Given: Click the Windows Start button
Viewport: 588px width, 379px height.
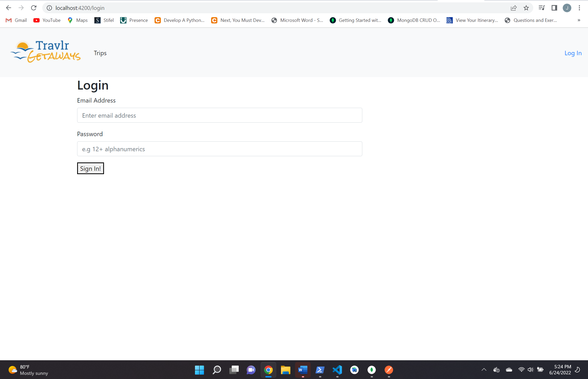Looking at the screenshot, I should click(x=199, y=370).
